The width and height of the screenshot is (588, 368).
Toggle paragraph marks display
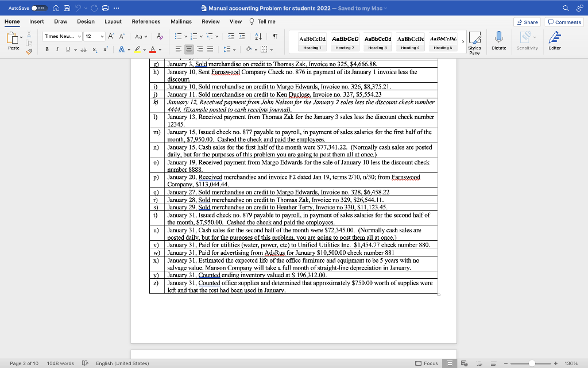(x=275, y=36)
